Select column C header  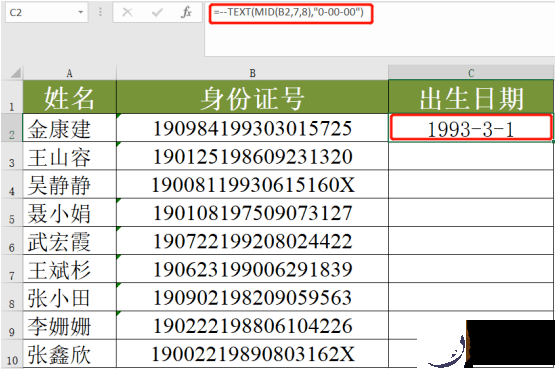coord(471,73)
